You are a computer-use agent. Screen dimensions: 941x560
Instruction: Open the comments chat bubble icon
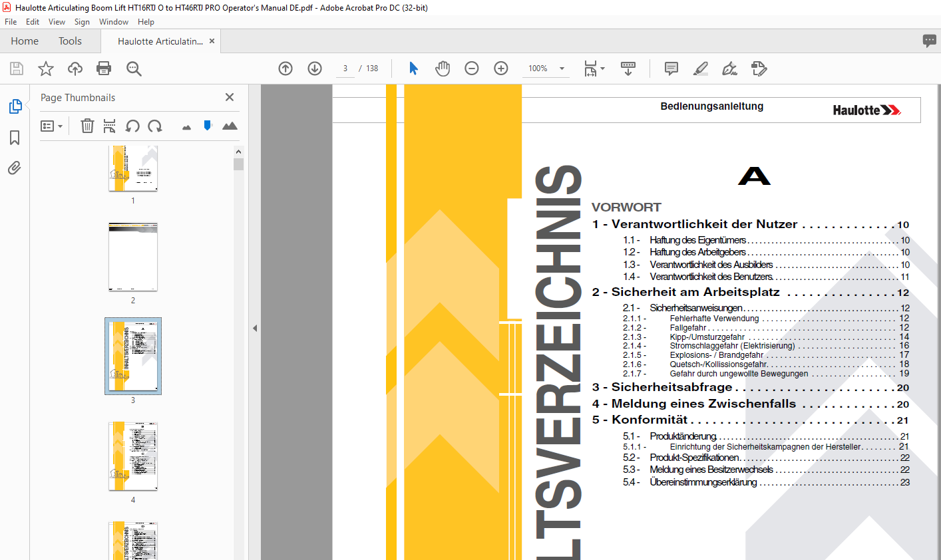click(x=930, y=41)
